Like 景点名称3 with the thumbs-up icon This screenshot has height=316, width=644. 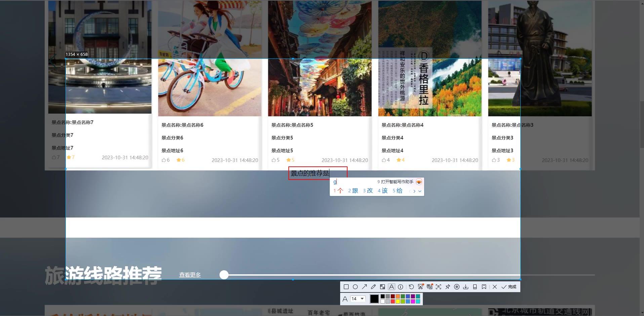point(494,160)
